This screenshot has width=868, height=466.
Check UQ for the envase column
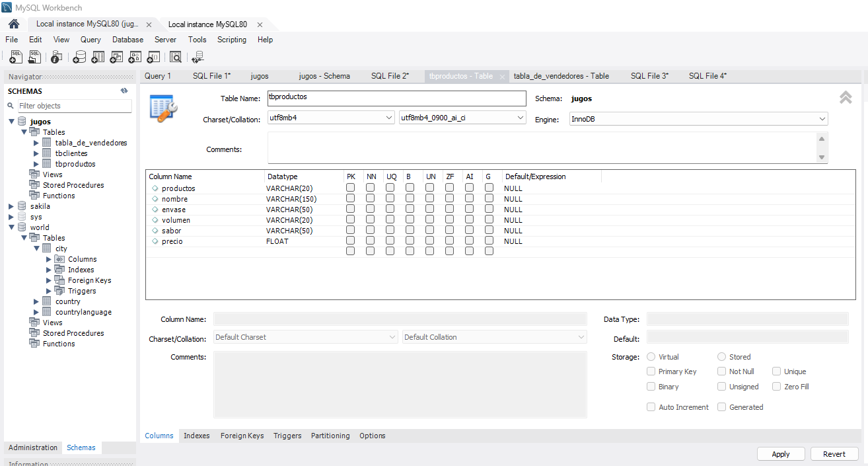pos(390,209)
